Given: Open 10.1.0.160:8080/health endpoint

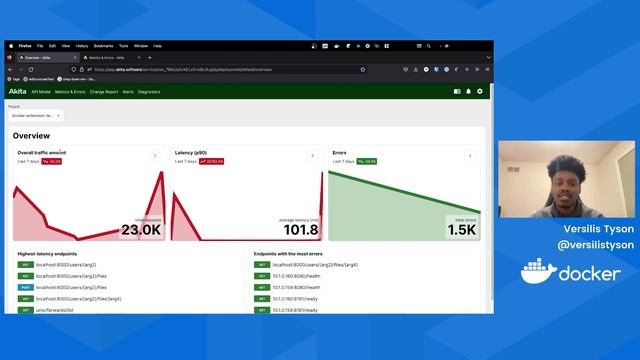Looking at the screenshot, I should [287, 276].
